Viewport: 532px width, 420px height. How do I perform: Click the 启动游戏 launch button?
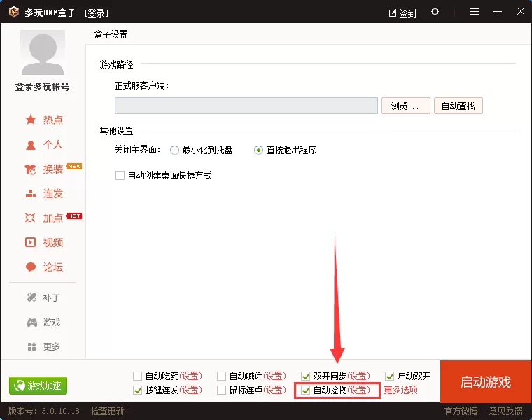click(x=486, y=382)
